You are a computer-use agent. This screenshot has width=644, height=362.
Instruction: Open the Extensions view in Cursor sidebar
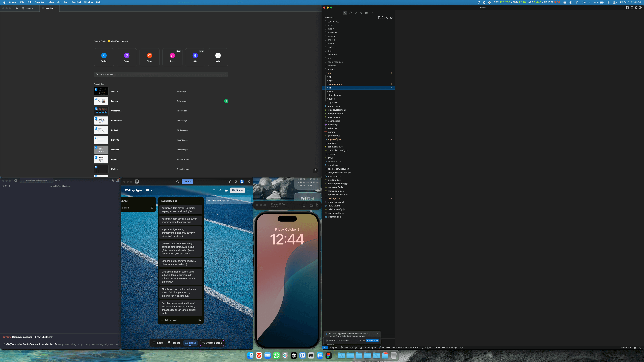pos(366,13)
